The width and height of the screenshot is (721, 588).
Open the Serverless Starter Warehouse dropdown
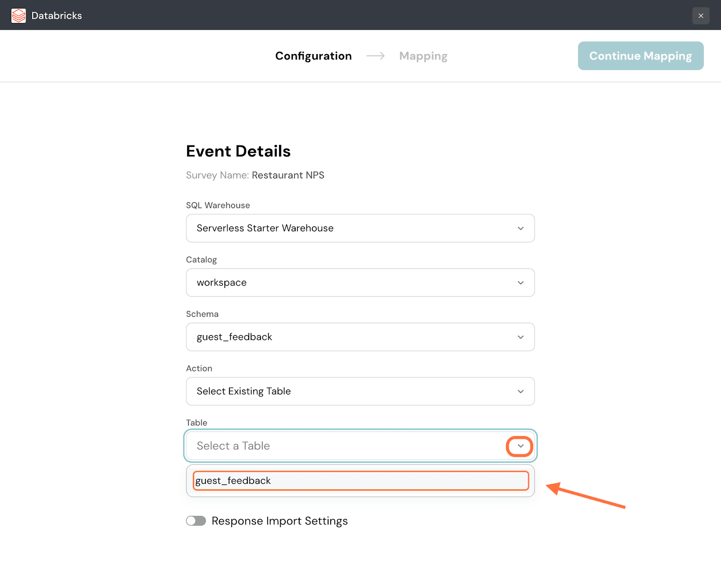351,228
